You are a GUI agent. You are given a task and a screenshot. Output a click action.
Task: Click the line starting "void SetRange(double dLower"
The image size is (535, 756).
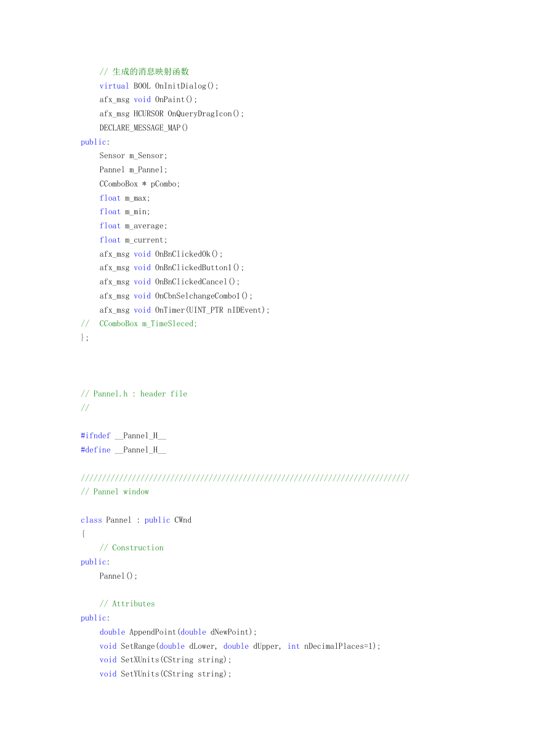[x=241, y=646]
